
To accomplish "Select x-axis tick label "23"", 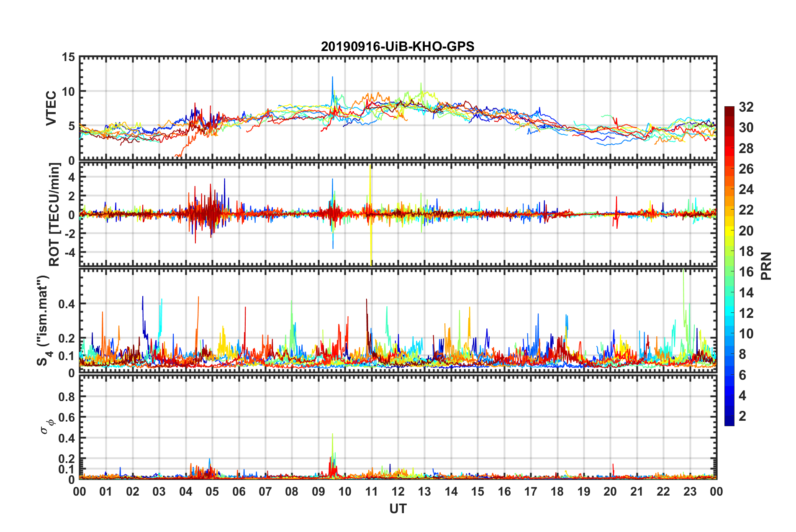I will pyautogui.click(x=690, y=491).
